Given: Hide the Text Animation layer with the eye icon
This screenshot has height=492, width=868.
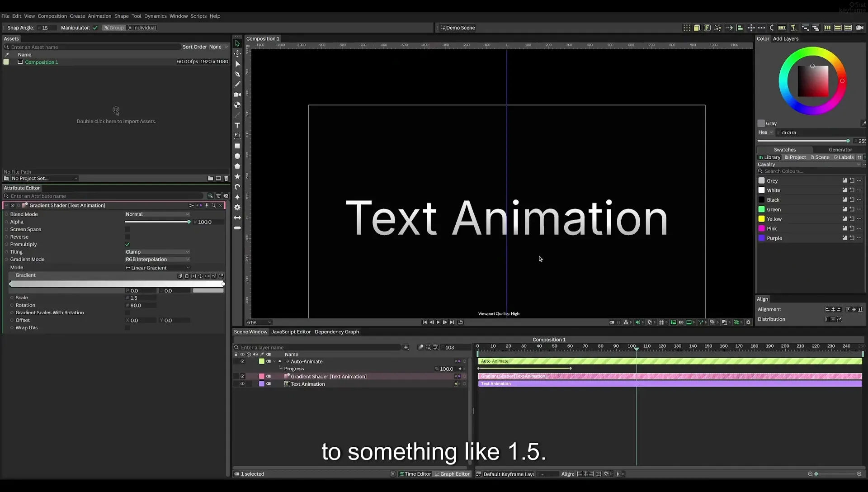Looking at the screenshot, I should (x=242, y=384).
